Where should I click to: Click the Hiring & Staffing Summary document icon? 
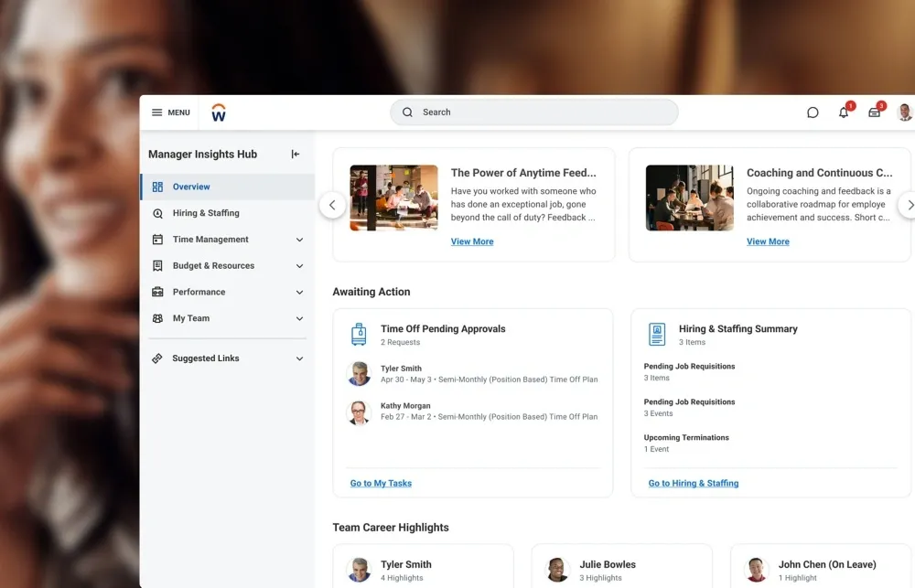click(655, 334)
